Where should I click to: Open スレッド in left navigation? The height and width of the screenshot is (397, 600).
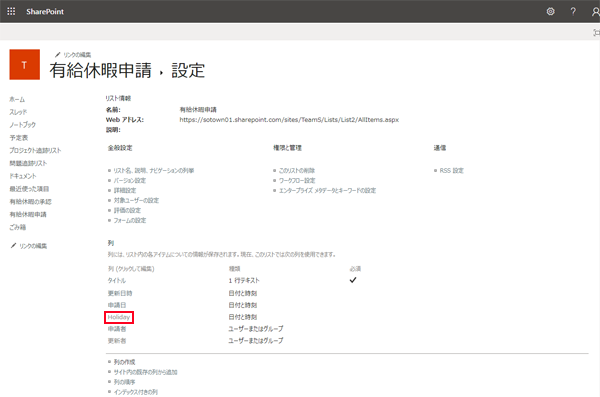tap(18, 112)
